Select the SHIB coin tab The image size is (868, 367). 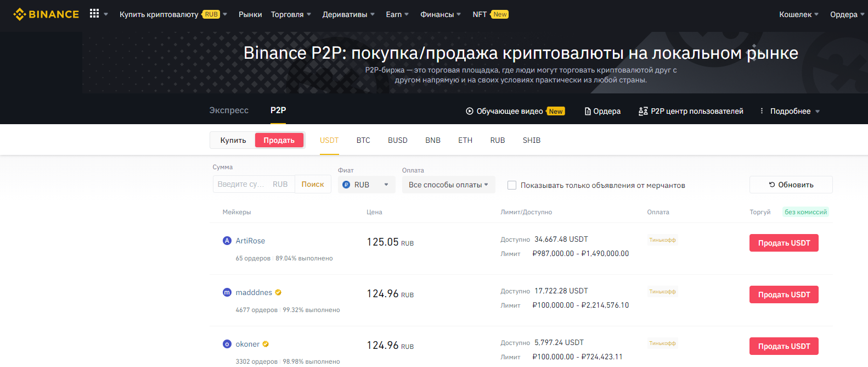click(532, 140)
